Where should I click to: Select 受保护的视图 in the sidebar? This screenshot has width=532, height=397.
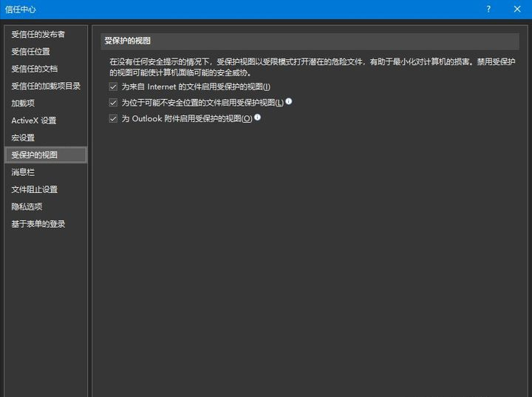(46, 155)
